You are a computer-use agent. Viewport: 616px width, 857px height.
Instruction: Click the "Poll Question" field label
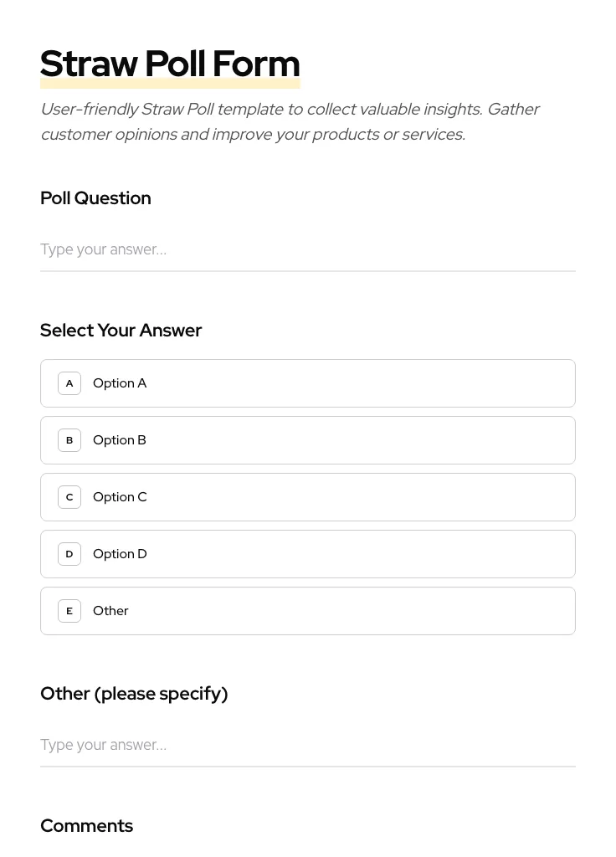point(95,198)
